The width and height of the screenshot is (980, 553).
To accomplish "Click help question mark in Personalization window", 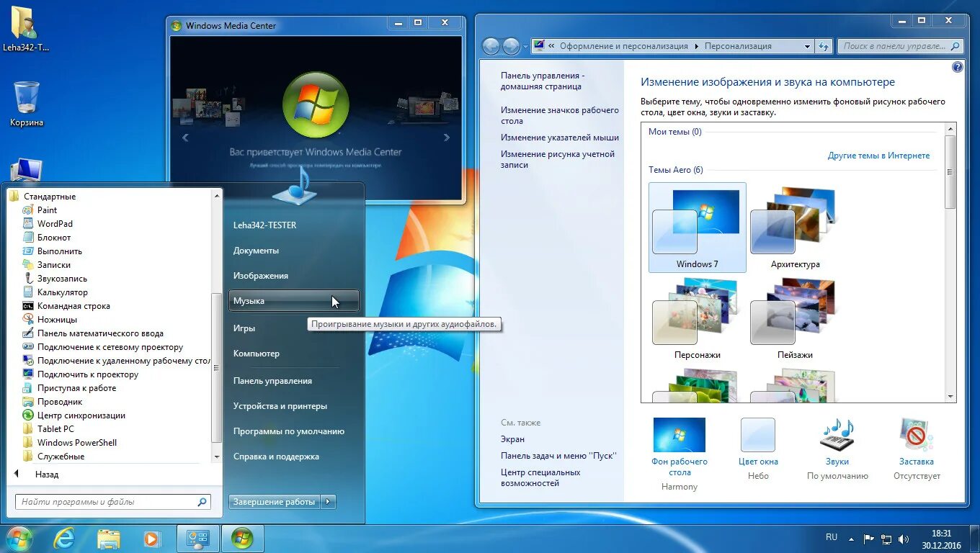I will point(958,67).
